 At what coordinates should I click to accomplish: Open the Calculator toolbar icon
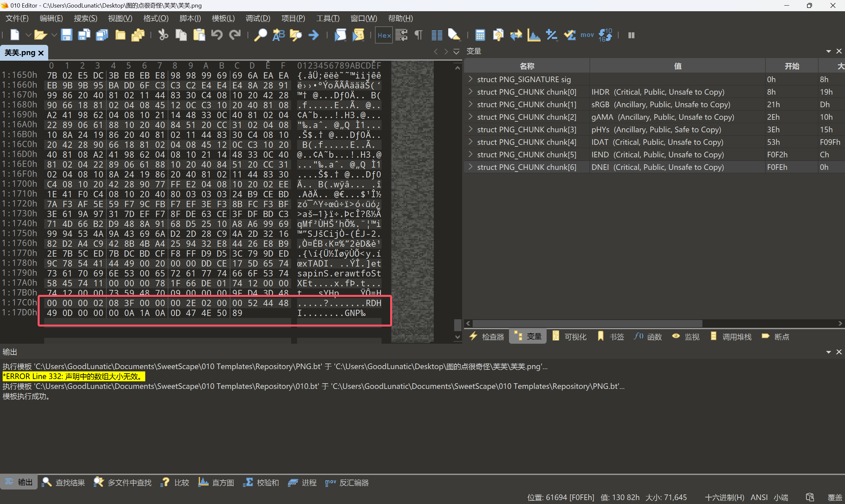point(480,35)
